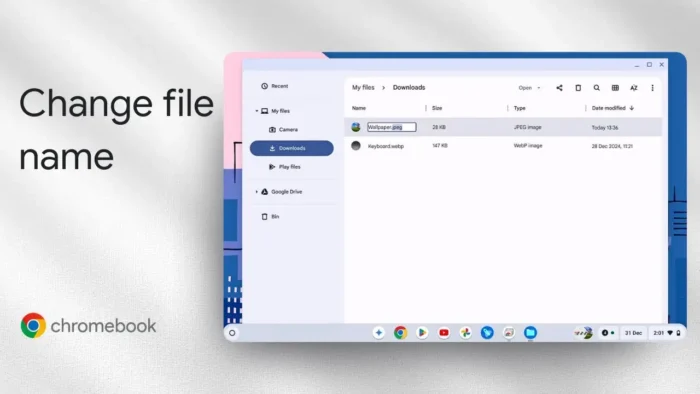Viewport: 700px width, 394px height.
Task: Launch Play Store from the shelf
Action: (x=422, y=333)
